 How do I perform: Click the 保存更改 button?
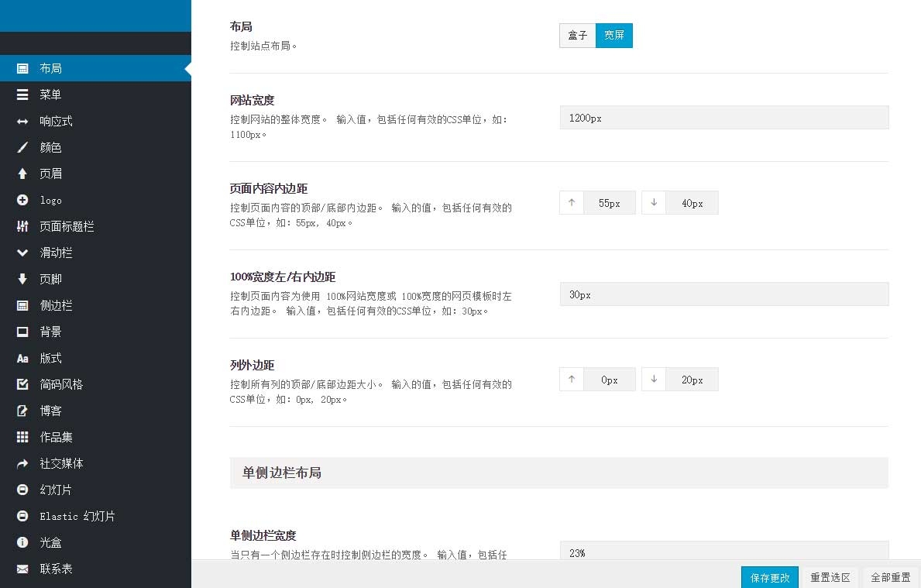point(769,577)
